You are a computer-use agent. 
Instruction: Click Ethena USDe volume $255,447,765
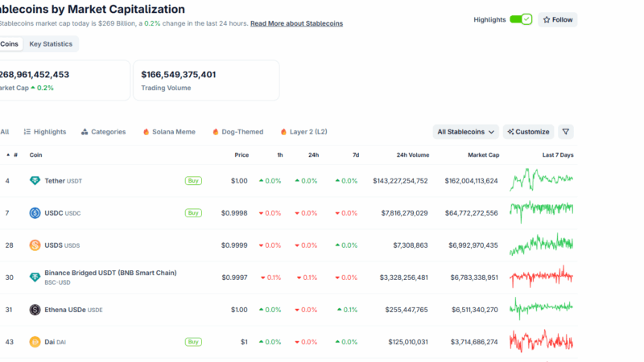coord(407,310)
